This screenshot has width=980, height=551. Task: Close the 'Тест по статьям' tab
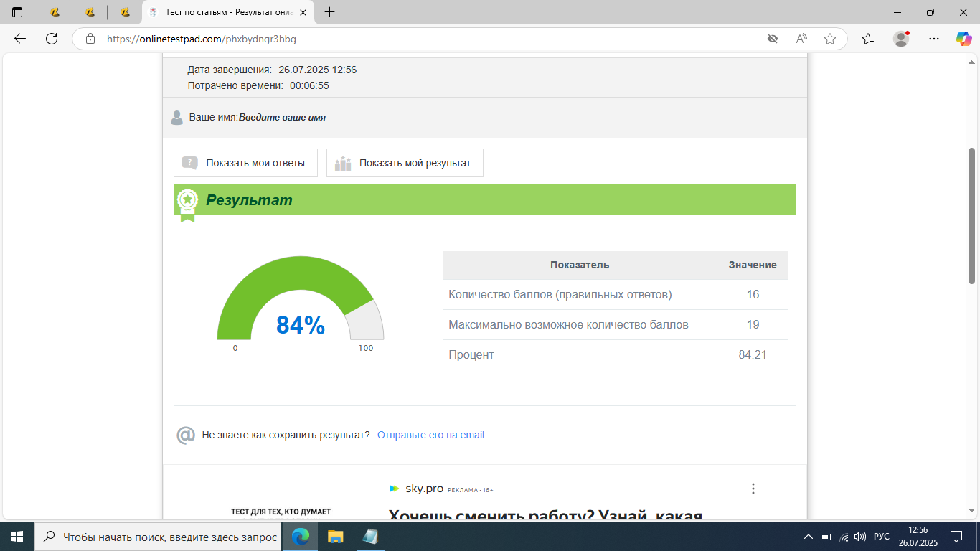tap(303, 12)
